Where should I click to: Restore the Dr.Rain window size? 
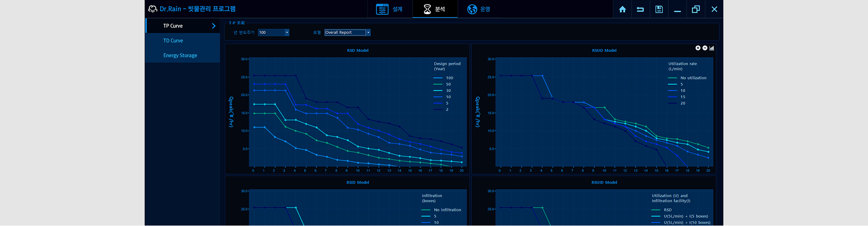[696, 9]
